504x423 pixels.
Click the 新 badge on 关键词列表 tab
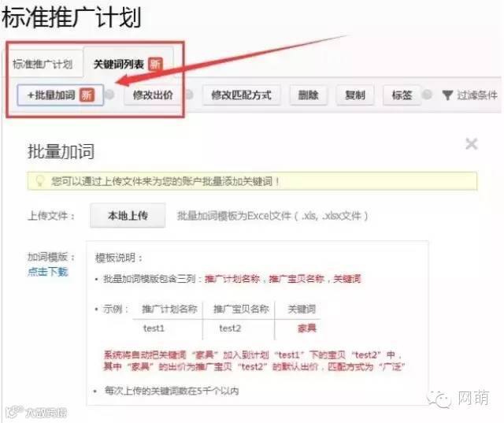coord(155,64)
